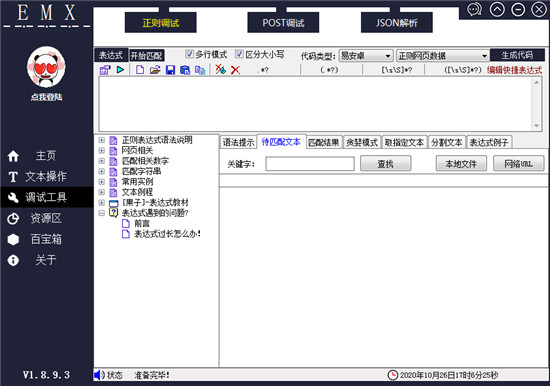The width and height of the screenshot is (550, 386).
Task: Open the 取指定文本 tab
Action: pyautogui.click(x=404, y=142)
